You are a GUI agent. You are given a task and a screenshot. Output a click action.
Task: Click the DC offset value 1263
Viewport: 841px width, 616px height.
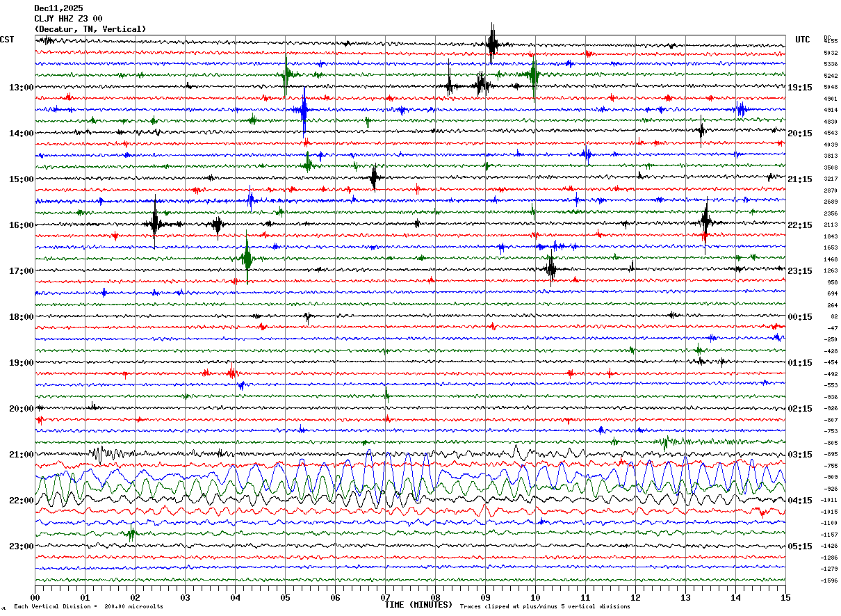[x=831, y=271]
